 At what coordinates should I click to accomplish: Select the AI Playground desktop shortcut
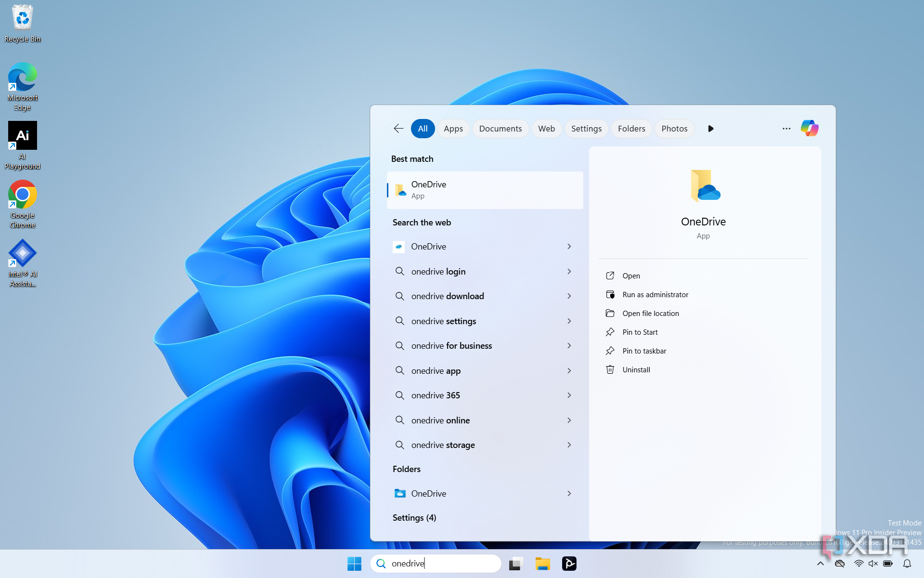(23, 145)
